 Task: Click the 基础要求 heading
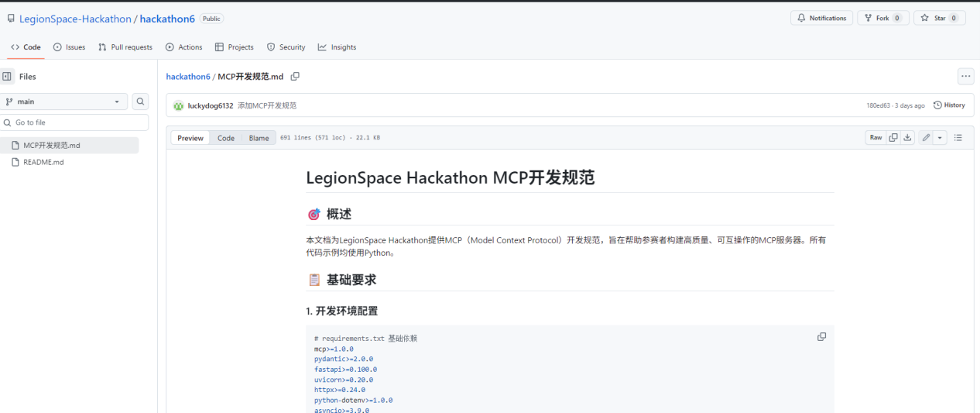click(351, 280)
